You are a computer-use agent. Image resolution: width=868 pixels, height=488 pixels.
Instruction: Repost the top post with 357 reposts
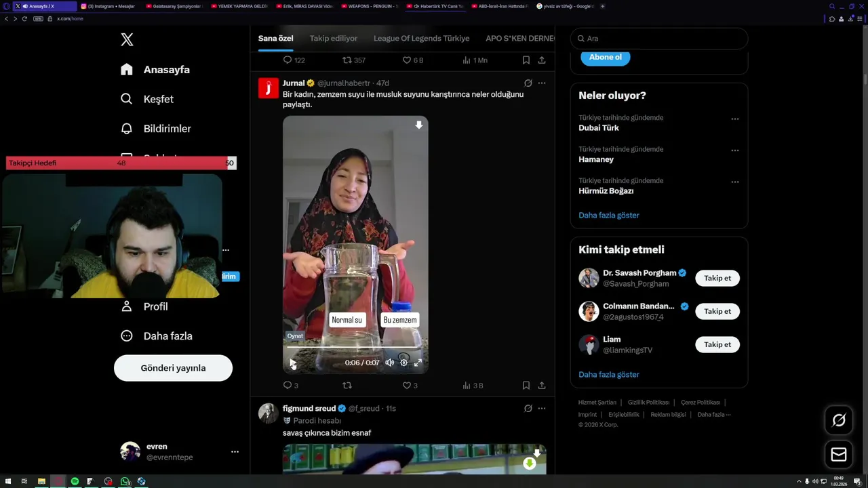pyautogui.click(x=354, y=60)
